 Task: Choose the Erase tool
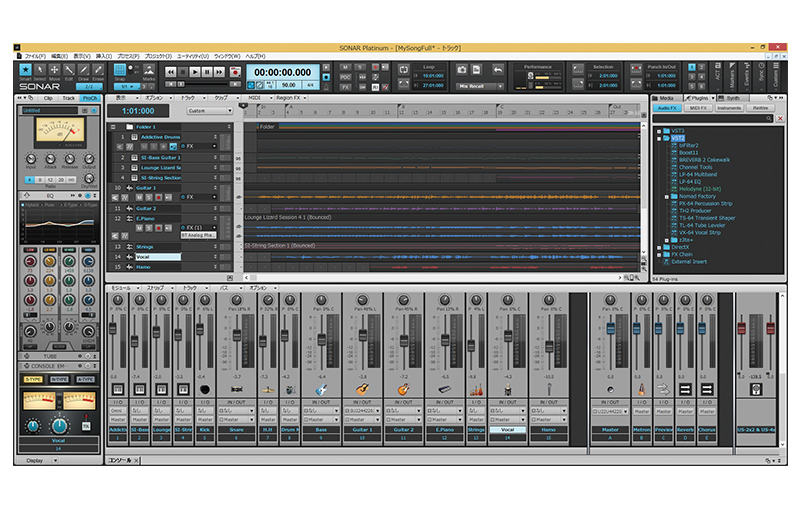coord(98,70)
